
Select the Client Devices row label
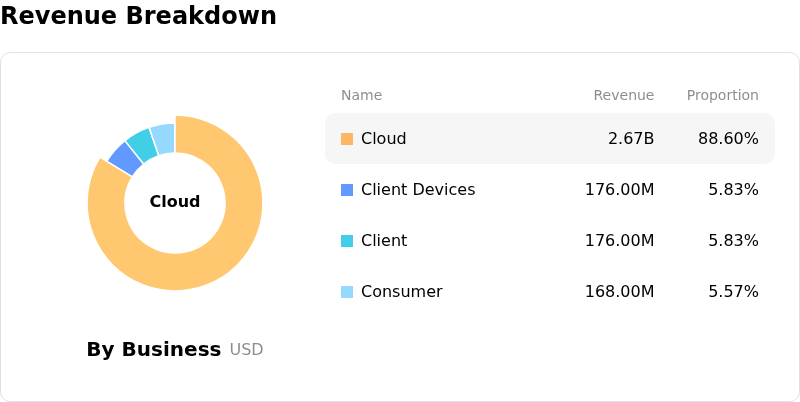coord(418,190)
